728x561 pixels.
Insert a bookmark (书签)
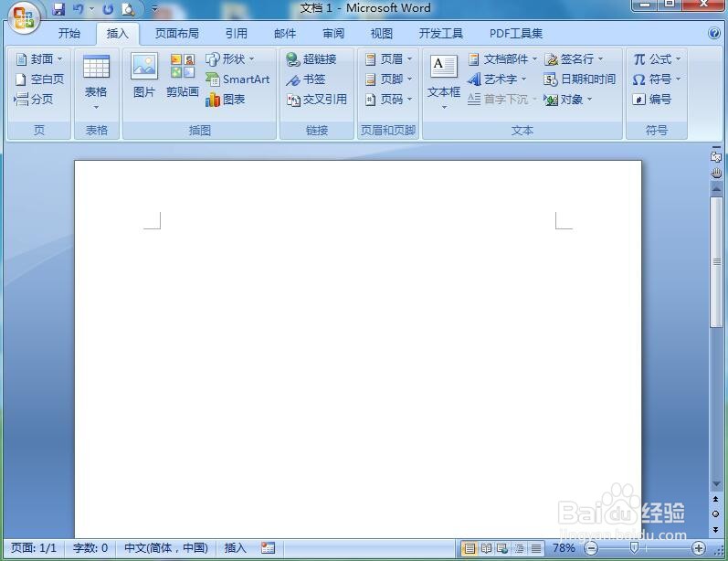[x=306, y=79]
